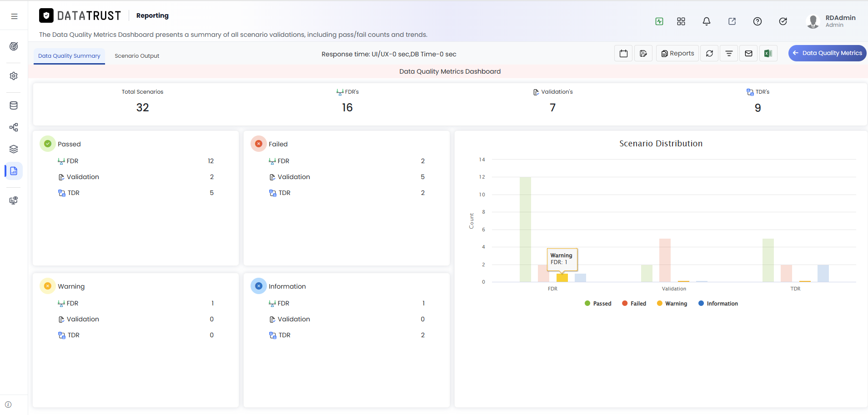Click the calendar icon in toolbar
This screenshot has height=415, width=868.
[x=623, y=53]
